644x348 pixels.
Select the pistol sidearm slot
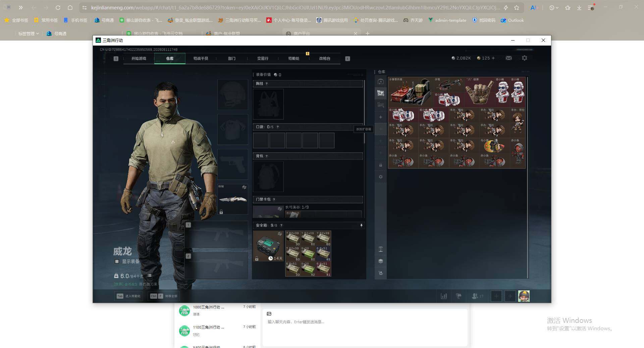click(x=232, y=164)
